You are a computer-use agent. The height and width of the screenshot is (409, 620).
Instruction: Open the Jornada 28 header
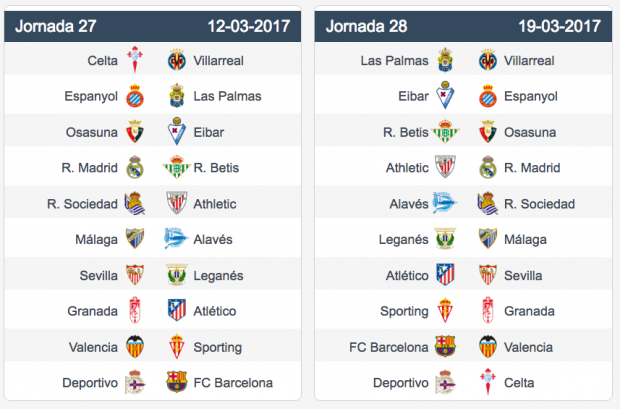[463, 26]
